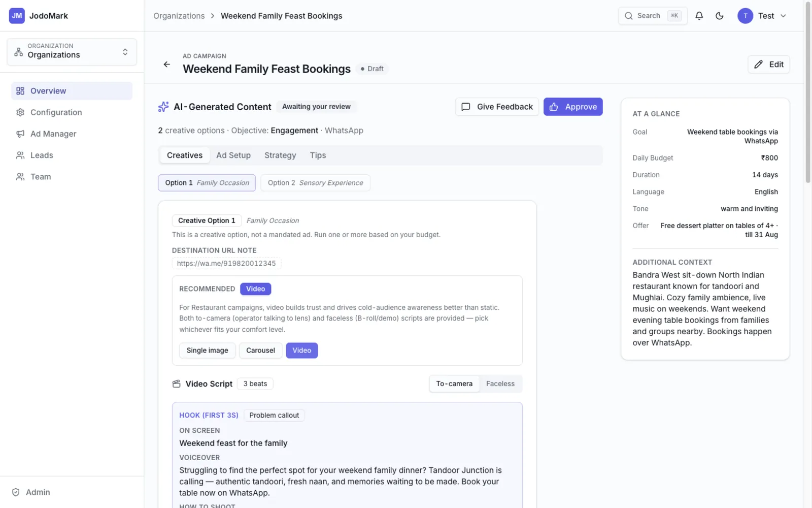Click the pencil icon in Edit

[x=758, y=65]
